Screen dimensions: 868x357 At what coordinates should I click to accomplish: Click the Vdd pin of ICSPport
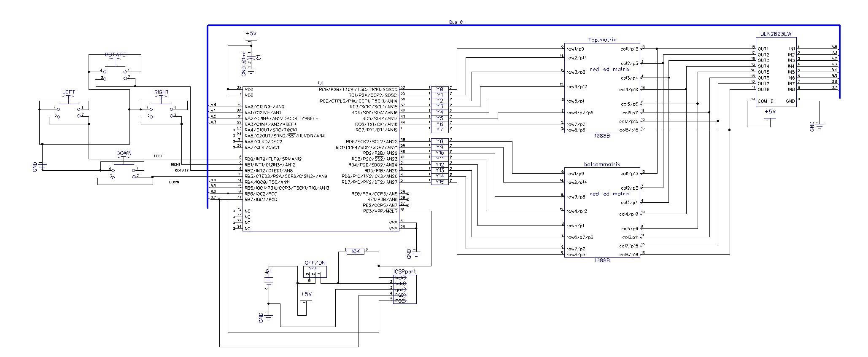coord(400,284)
